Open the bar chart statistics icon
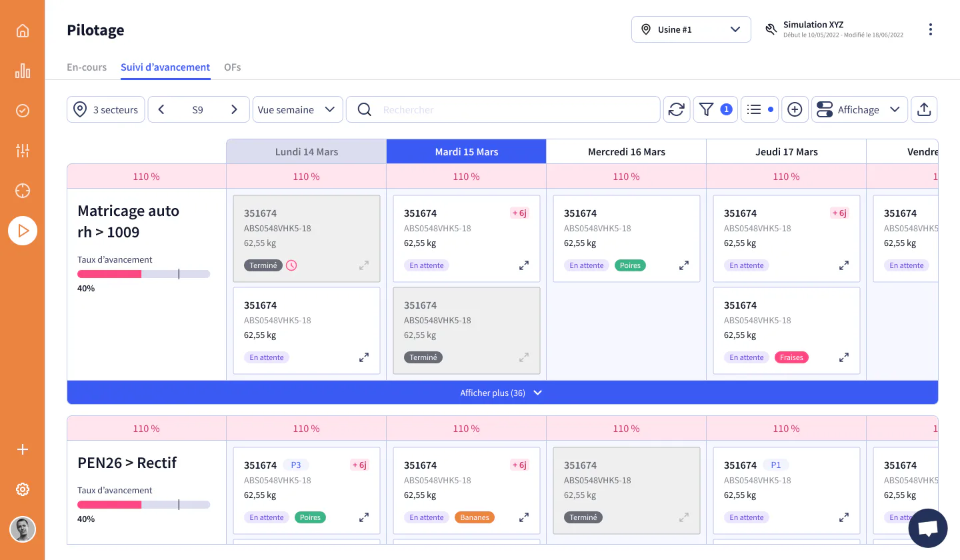 23,71
